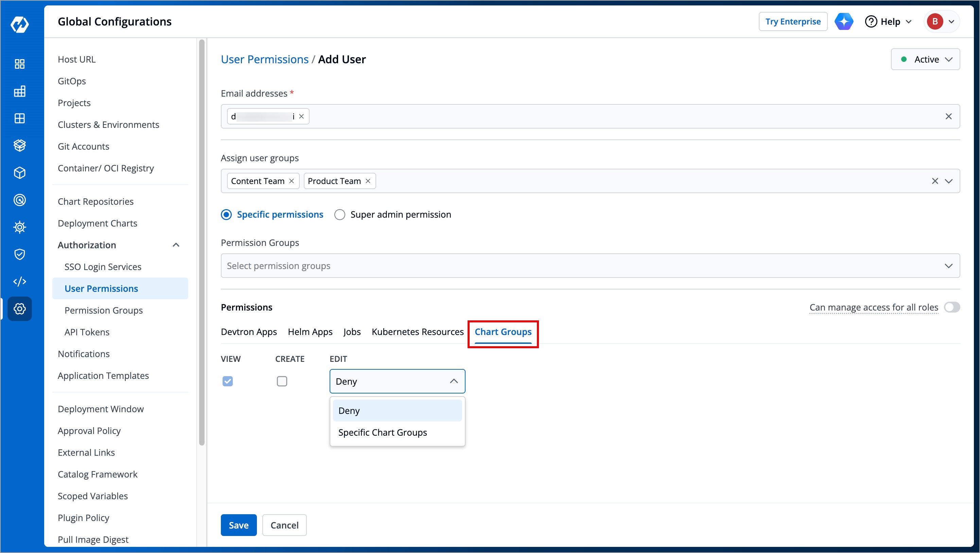Open the Global Configurations gear icon
Image resolution: width=980 pixels, height=553 pixels.
point(19,309)
